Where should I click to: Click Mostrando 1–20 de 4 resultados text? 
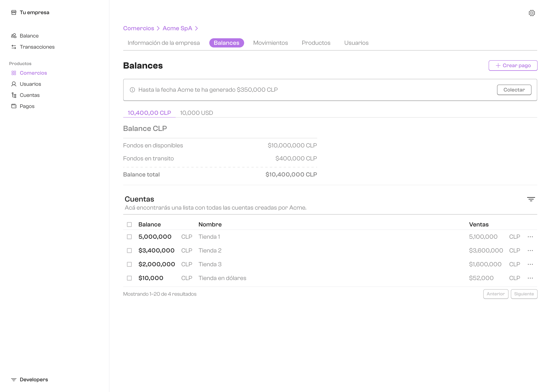click(x=160, y=294)
